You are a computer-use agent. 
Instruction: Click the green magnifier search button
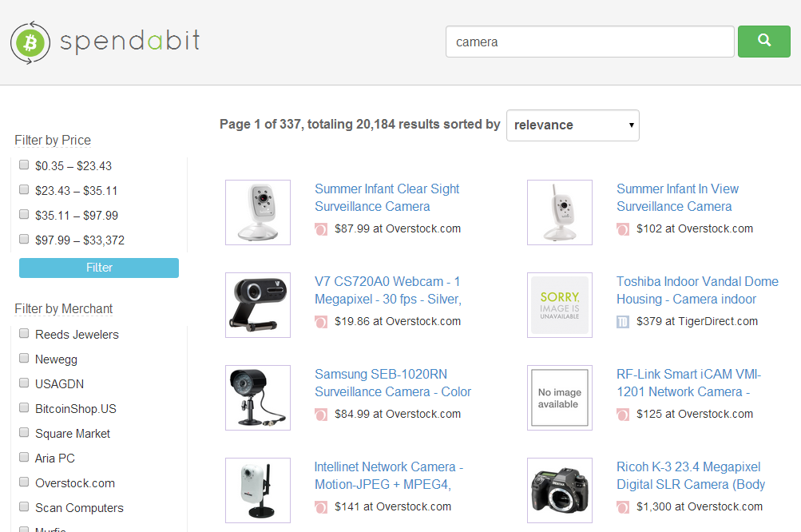763,41
